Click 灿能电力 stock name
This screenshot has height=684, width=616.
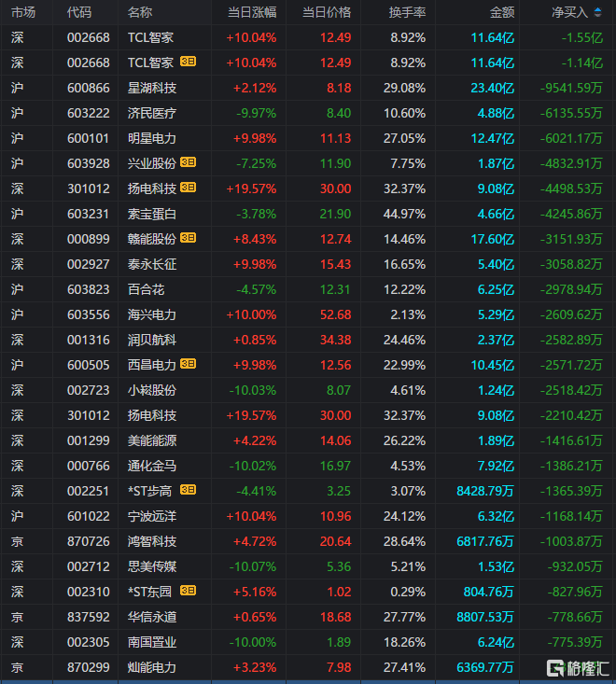tap(152, 667)
